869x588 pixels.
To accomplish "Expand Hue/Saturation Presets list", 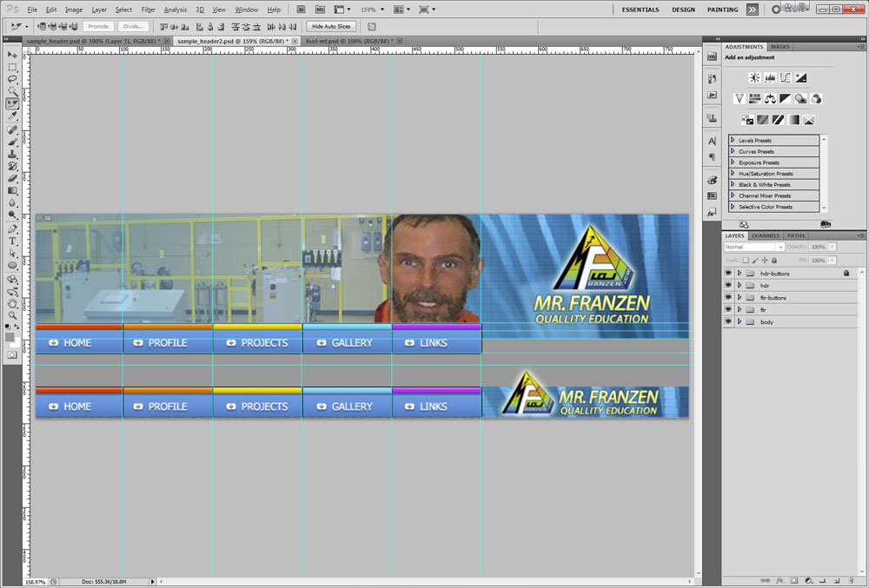I will click(733, 174).
